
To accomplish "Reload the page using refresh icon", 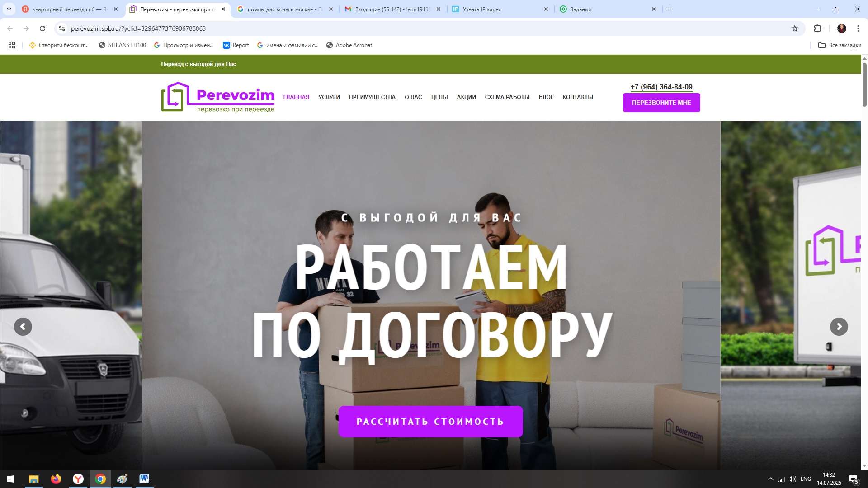I will point(42,28).
